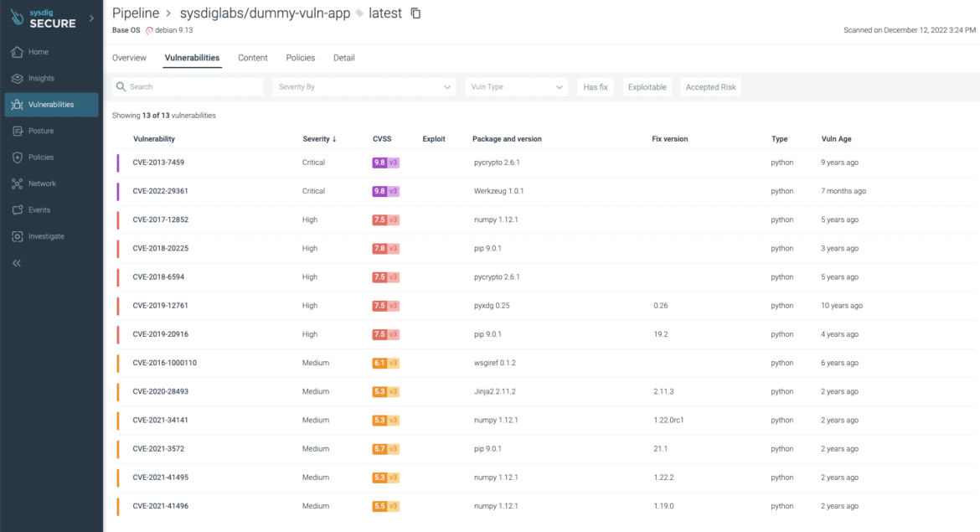The height and width of the screenshot is (532, 980).
Task: Open the Home icon in sidebar
Action: [x=18, y=52]
